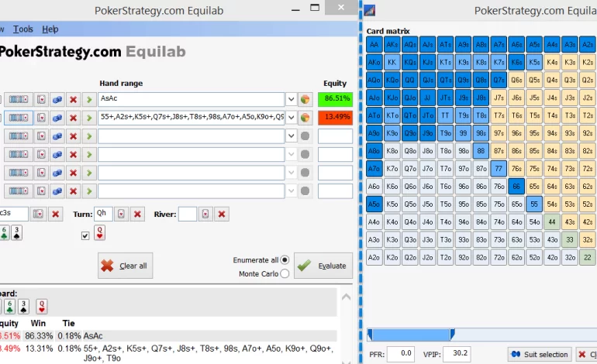Click the Evaluate button
Screen dimensions: 597x364
[x=323, y=266]
